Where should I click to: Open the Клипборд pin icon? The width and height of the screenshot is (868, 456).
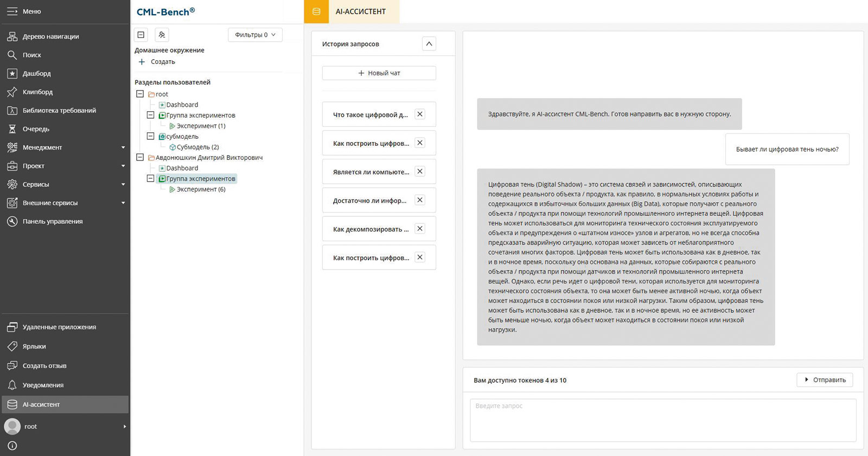[12, 92]
